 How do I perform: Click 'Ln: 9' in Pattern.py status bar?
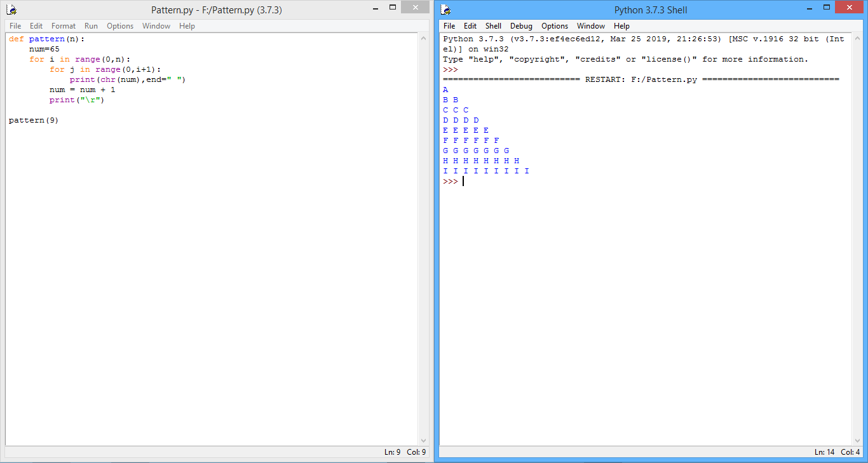[392, 452]
